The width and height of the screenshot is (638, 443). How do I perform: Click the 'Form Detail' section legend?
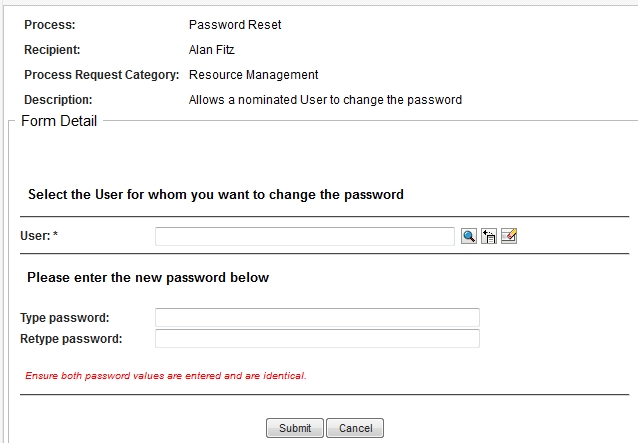pyautogui.click(x=59, y=122)
